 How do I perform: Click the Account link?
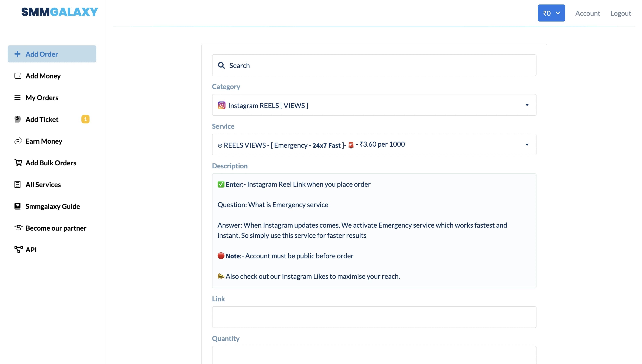click(587, 13)
